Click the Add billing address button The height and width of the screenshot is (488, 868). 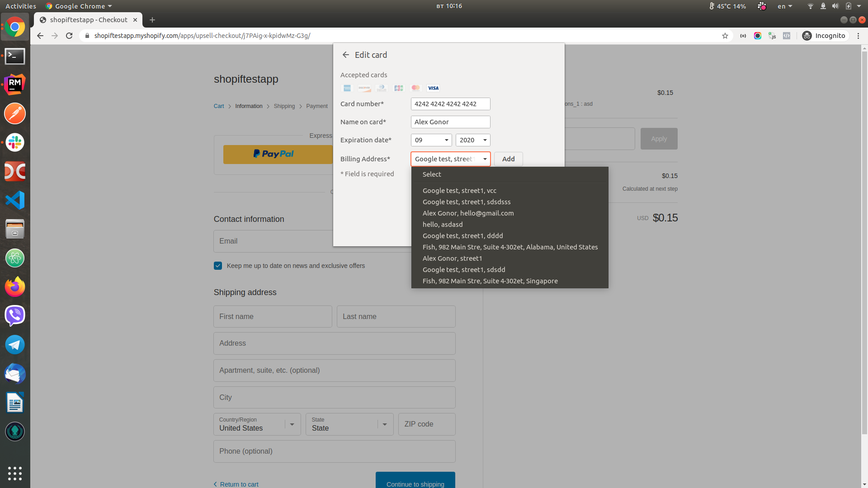(508, 159)
